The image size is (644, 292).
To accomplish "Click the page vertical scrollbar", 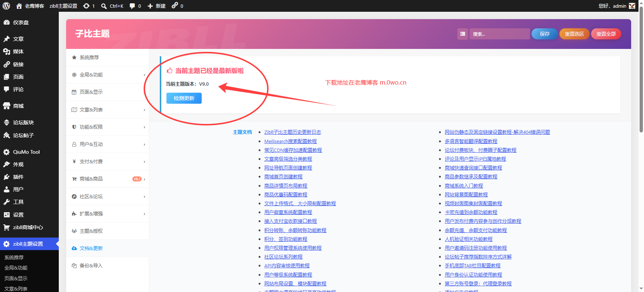I will click(641, 70).
